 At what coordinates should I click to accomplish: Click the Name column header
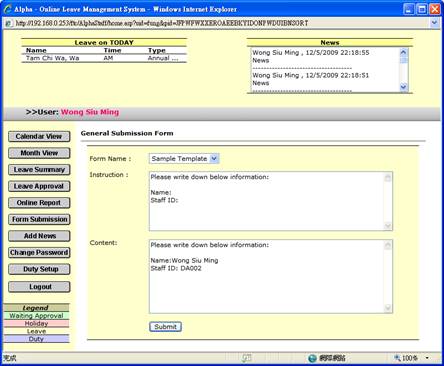[36, 51]
